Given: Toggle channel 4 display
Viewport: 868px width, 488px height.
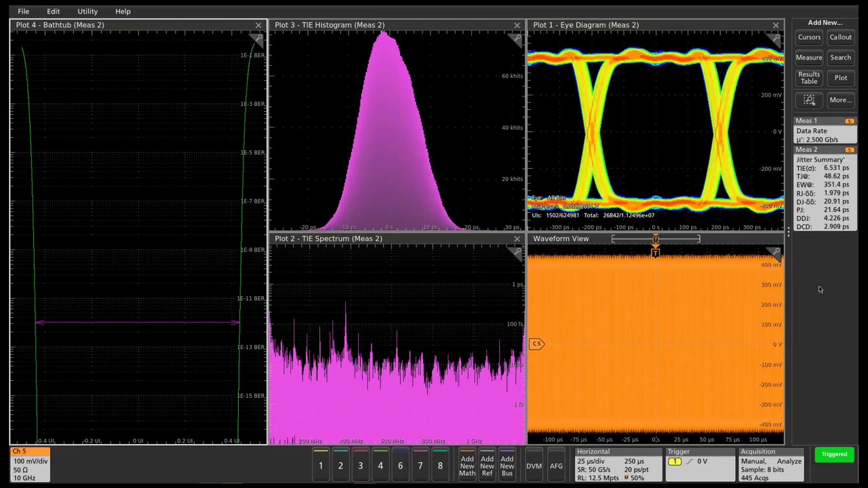Looking at the screenshot, I should [380, 466].
